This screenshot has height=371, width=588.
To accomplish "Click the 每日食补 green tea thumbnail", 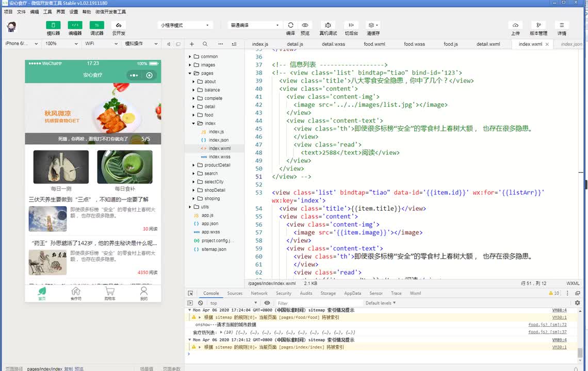I will tap(125, 167).
